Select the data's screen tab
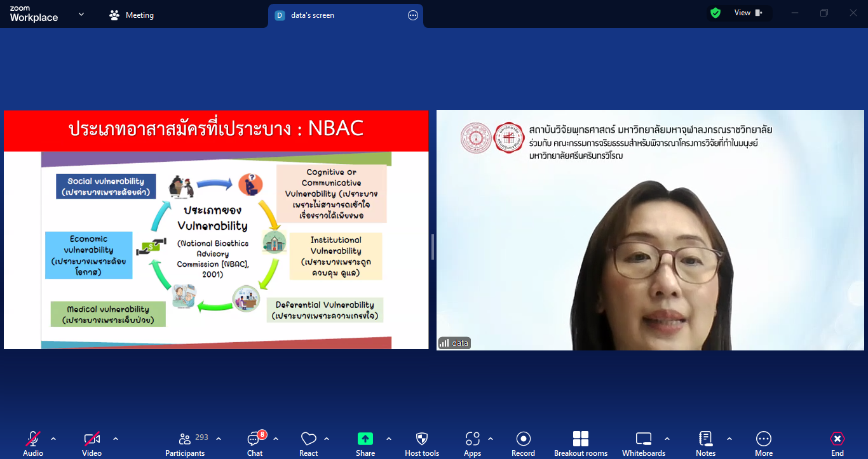Screen dimensions: 868x459 (312, 15)
